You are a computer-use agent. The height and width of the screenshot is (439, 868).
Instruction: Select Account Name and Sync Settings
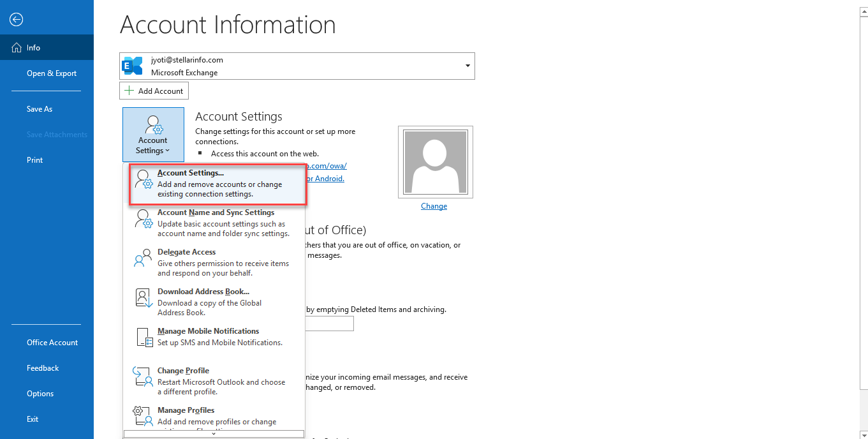(x=214, y=223)
